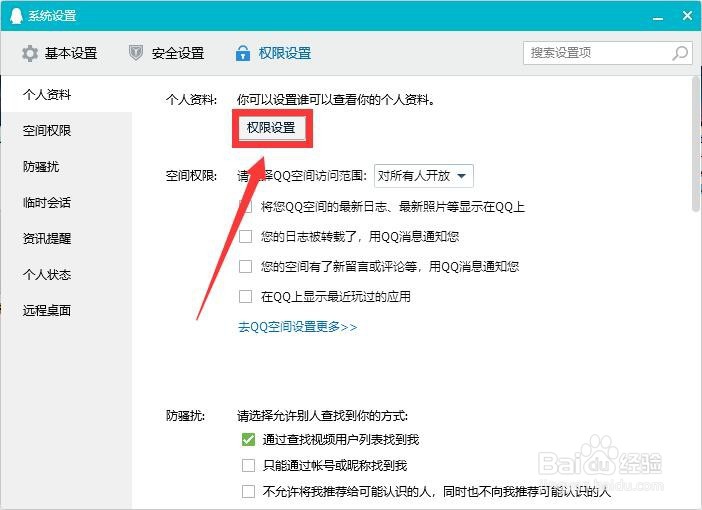The height and width of the screenshot is (510, 702).
Task: Select 个人资料 in the left sidebar
Action: click(x=66, y=94)
